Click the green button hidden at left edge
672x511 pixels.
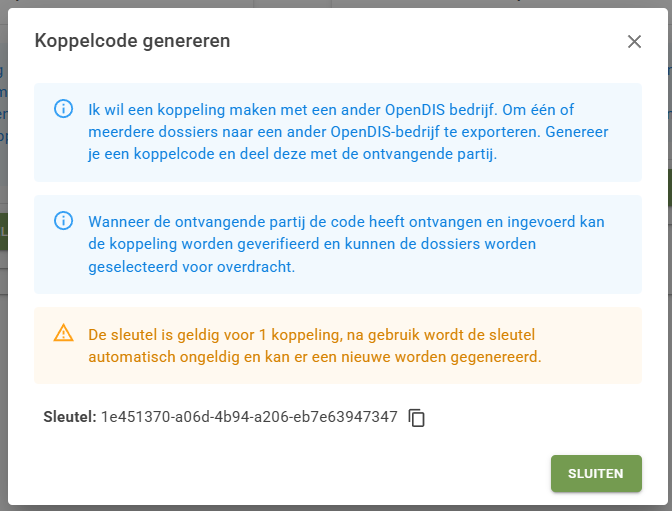(4, 232)
